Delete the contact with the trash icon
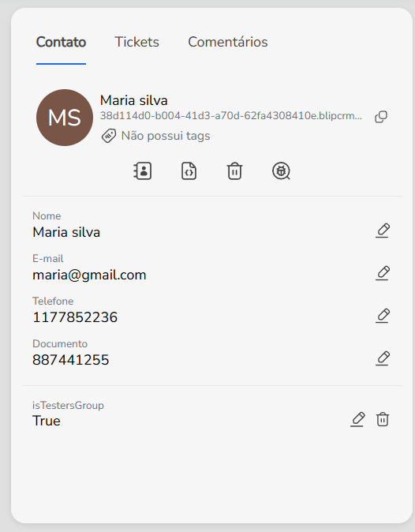Viewport: 415px width, 532px height. coord(234,170)
